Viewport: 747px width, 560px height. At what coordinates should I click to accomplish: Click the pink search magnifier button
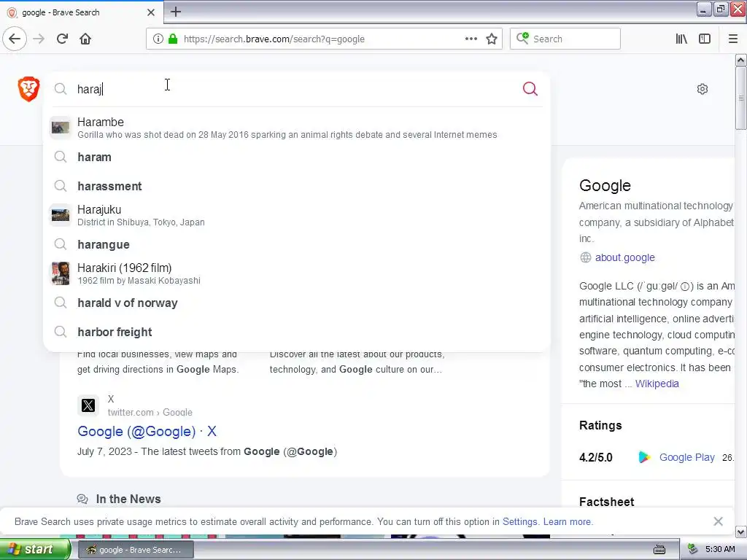[530, 88]
